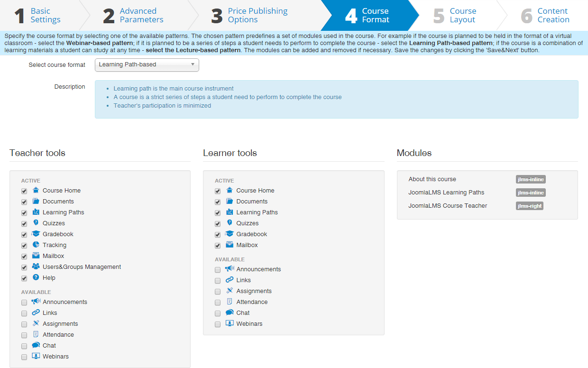Click 'Teacher's participation is minimized' description line
The width and height of the screenshot is (588, 368).
point(162,106)
